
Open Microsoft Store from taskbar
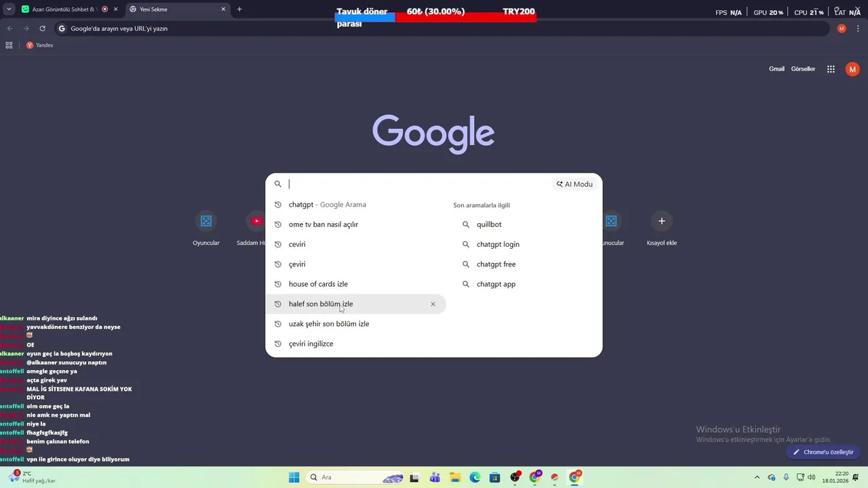point(495,477)
